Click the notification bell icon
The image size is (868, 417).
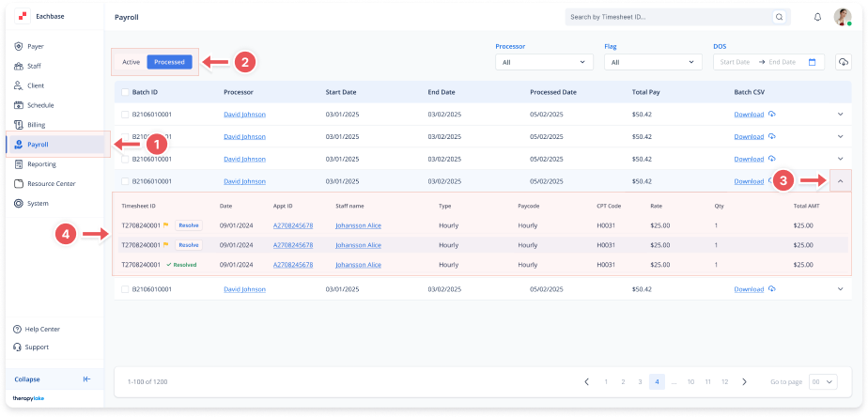[817, 17]
